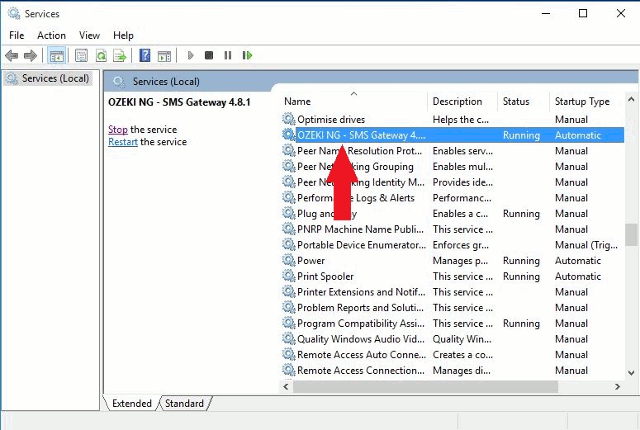This screenshot has width=640, height=430.
Task: Click the vertical scrollbar down arrow
Action: (631, 372)
